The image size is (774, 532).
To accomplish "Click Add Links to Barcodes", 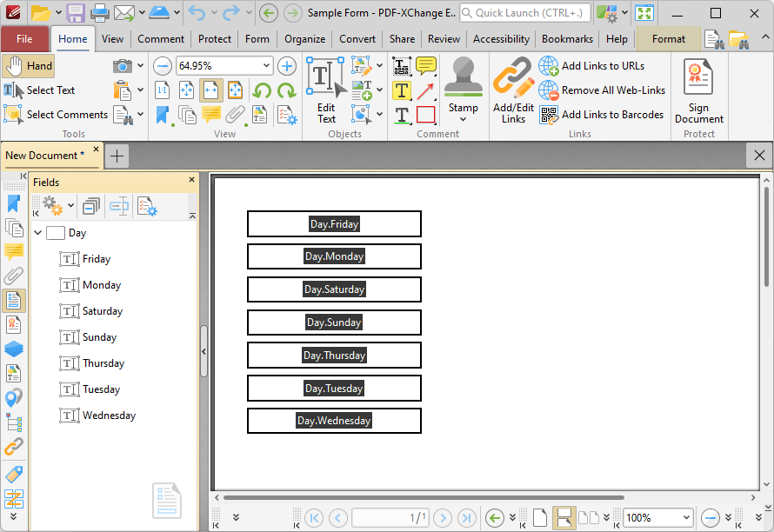I will [x=601, y=115].
